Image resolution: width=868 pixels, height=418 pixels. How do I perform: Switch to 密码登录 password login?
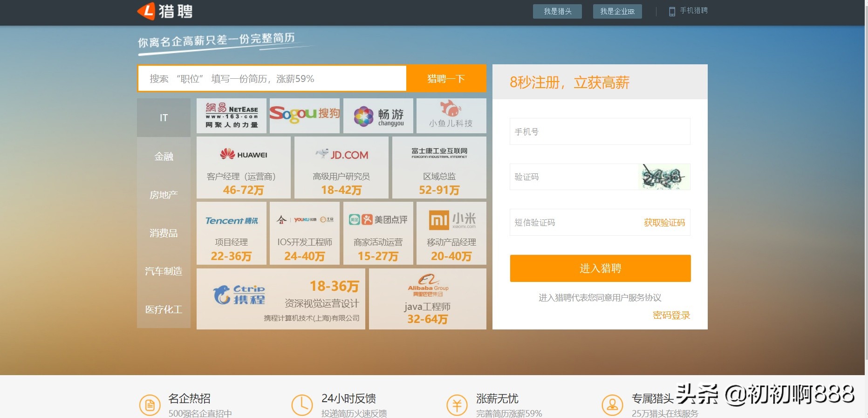[671, 315]
